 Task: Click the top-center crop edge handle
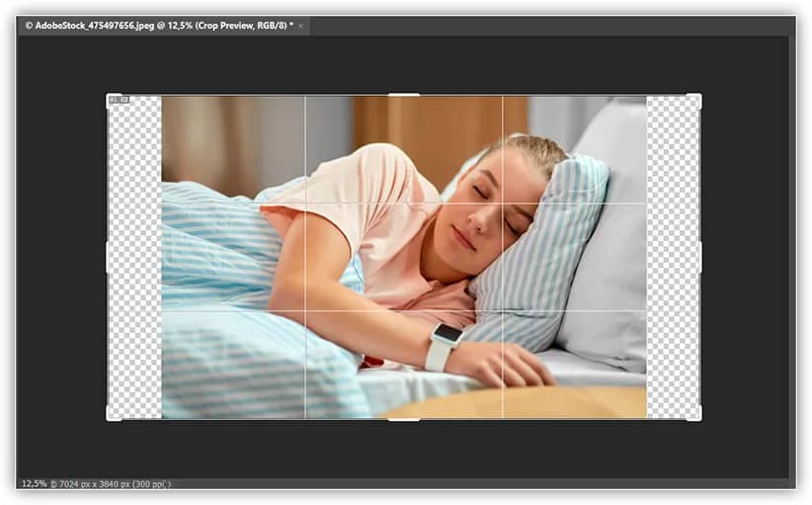pos(403,95)
